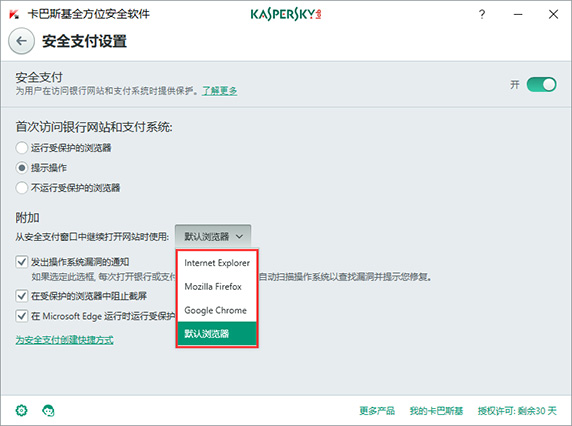572x426 pixels.
Task: Click the 首次访问银行网站和支付系统 heading
Action: [x=94, y=127]
